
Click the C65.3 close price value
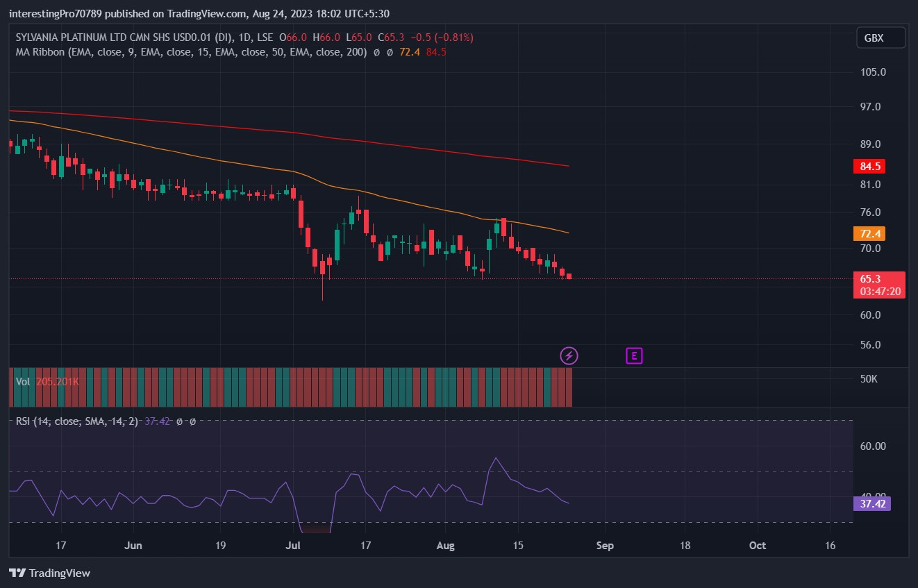pyautogui.click(x=391, y=37)
